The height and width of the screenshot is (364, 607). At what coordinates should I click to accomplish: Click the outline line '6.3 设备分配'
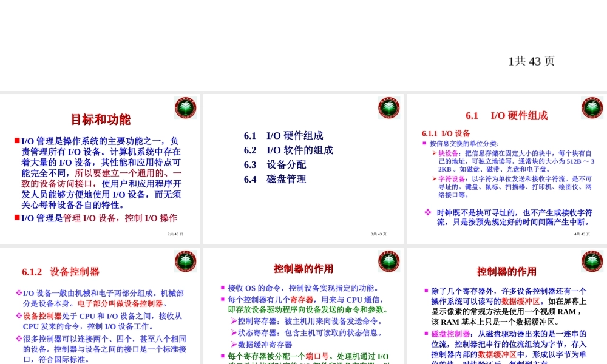pyautogui.click(x=275, y=165)
